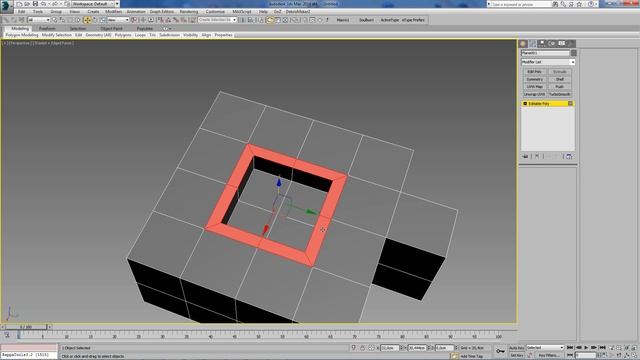The width and height of the screenshot is (640, 360).
Task: Open the Create command panel tab
Action: coord(523,43)
